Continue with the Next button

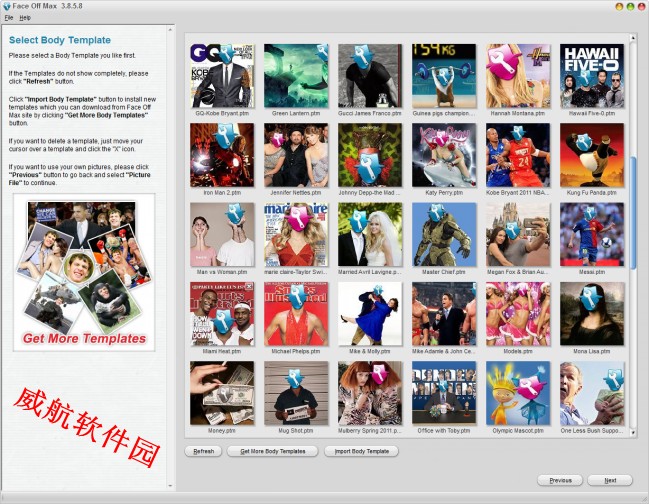pyautogui.click(x=610, y=480)
